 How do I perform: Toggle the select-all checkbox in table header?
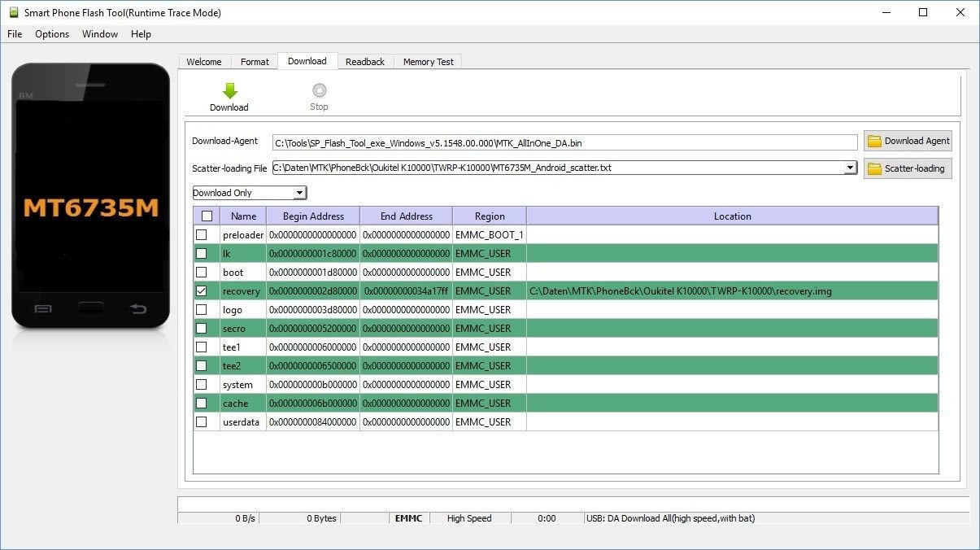click(x=207, y=216)
